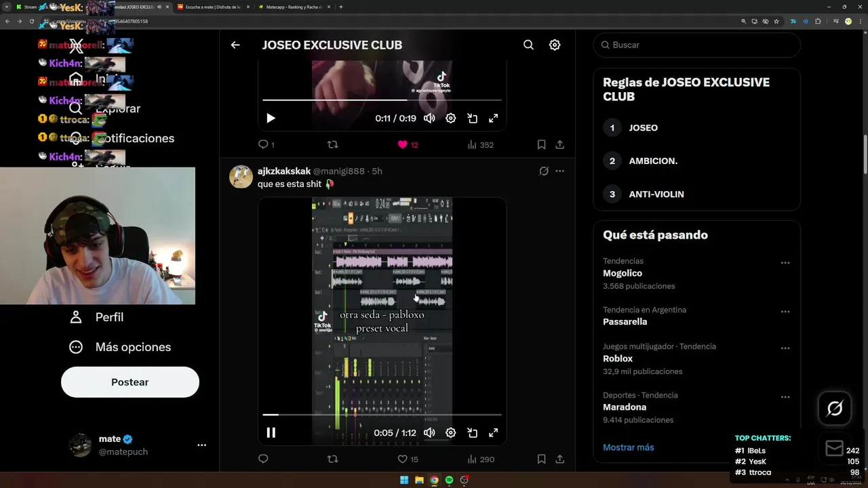Click Mostrar más under trends
Screen dimensions: 868x488
pos(629,447)
